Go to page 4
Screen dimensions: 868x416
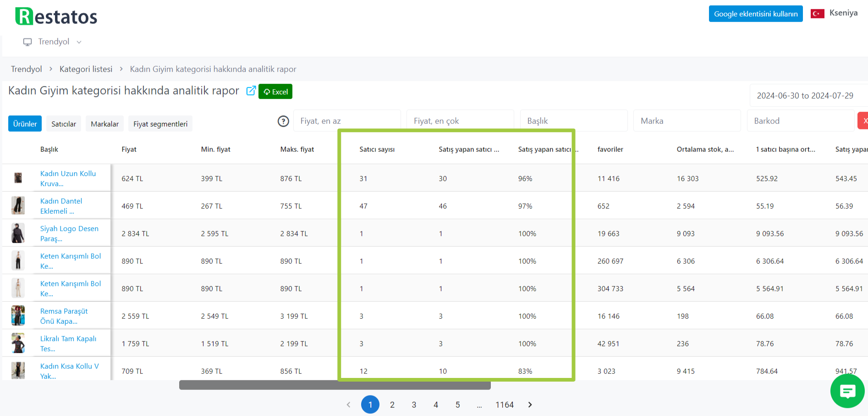pos(436,405)
